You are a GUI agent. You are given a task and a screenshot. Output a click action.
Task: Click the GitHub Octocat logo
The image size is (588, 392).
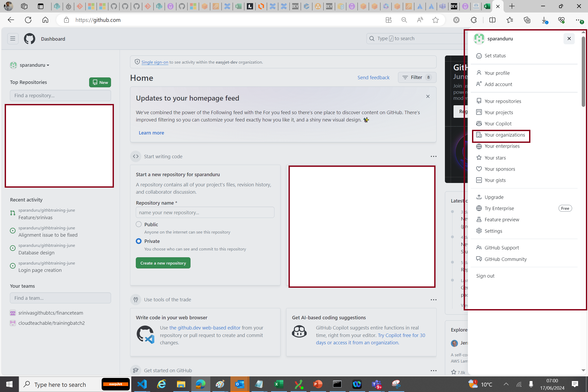click(29, 39)
